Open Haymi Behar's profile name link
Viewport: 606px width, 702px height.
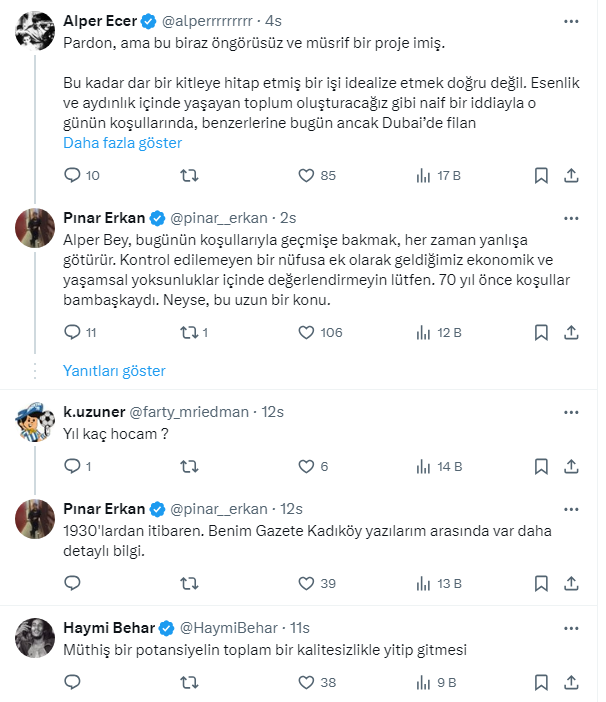coord(108,628)
